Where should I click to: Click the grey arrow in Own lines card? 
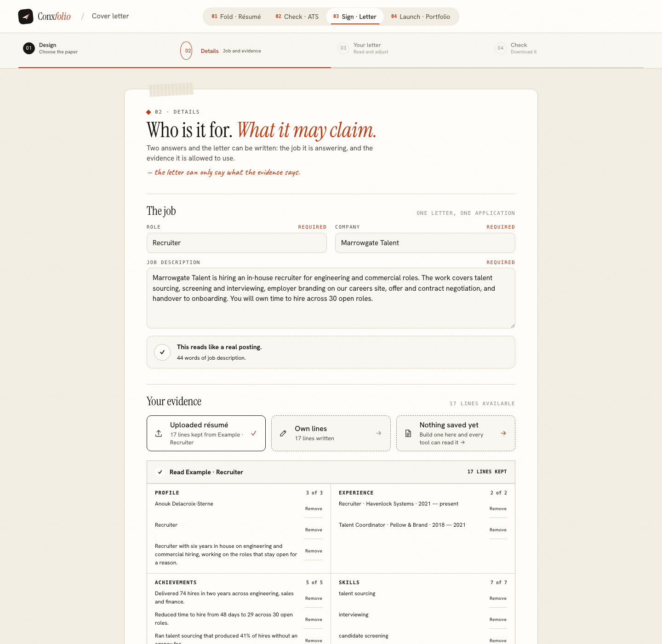pos(378,433)
